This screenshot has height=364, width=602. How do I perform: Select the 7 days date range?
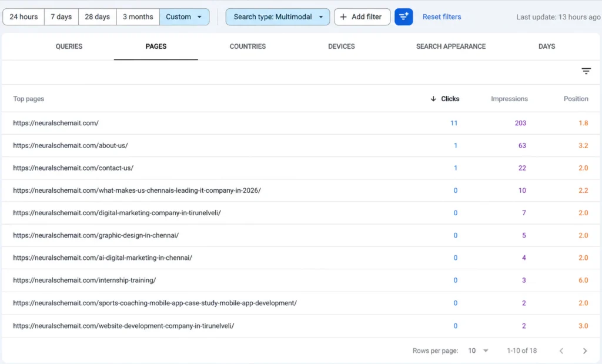click(61, 17)
